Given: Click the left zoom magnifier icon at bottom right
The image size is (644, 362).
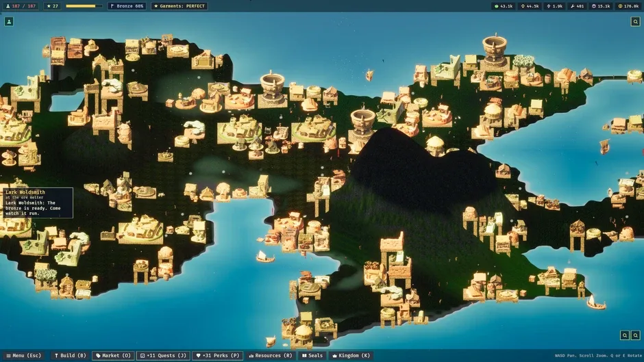Looking at the screenshot, I should pyautogui.click(x=624, y=335).
